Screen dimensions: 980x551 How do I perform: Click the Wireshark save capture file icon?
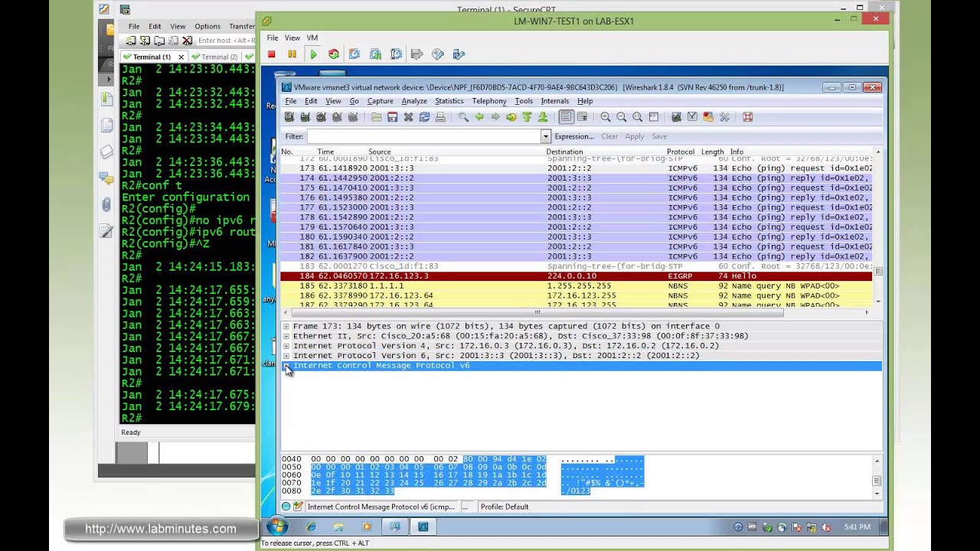(392, 117)
